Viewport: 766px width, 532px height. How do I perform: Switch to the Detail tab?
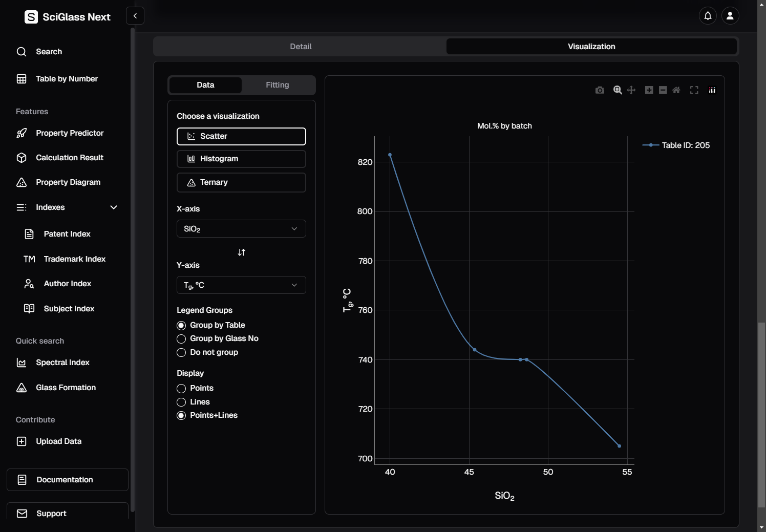pyautogui.click(x=301, y=47)
